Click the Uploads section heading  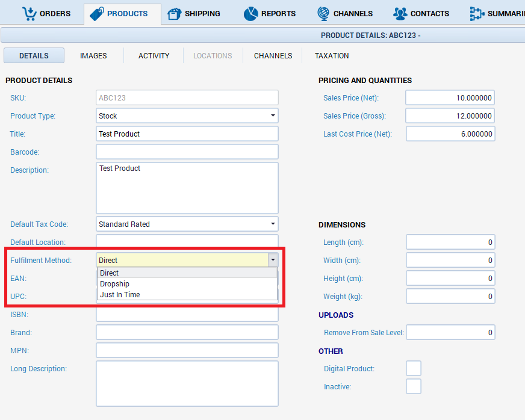[336, 315]
